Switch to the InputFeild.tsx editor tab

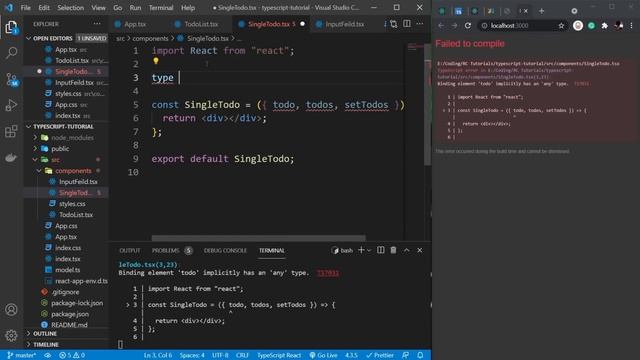pos(344,24)
